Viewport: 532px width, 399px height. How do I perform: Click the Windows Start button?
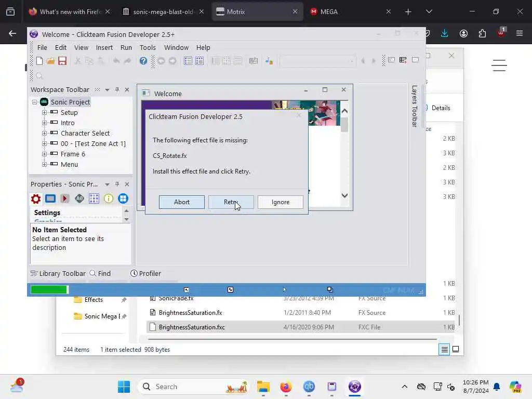coord(124,387)
